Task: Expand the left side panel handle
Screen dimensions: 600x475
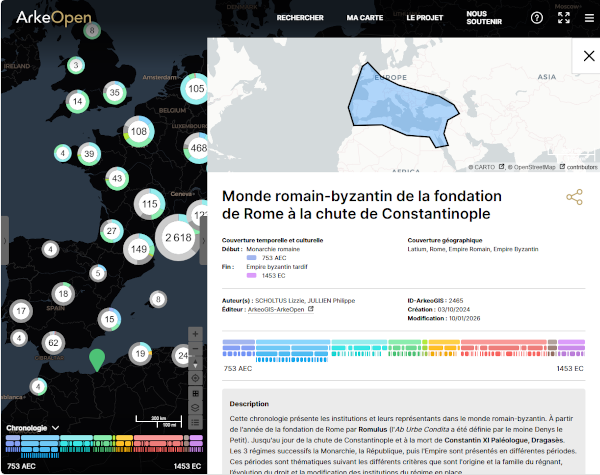Action: coord(5,240)
